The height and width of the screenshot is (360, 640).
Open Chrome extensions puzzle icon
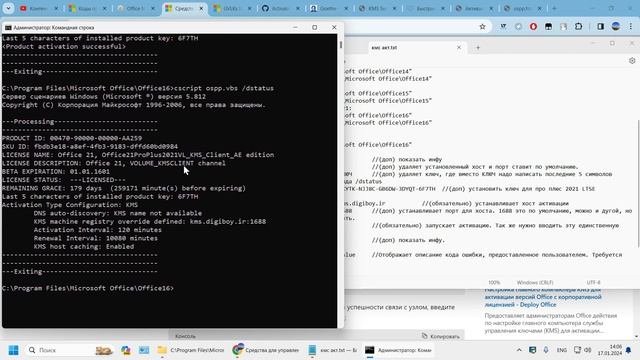click(x=578, y=27)
